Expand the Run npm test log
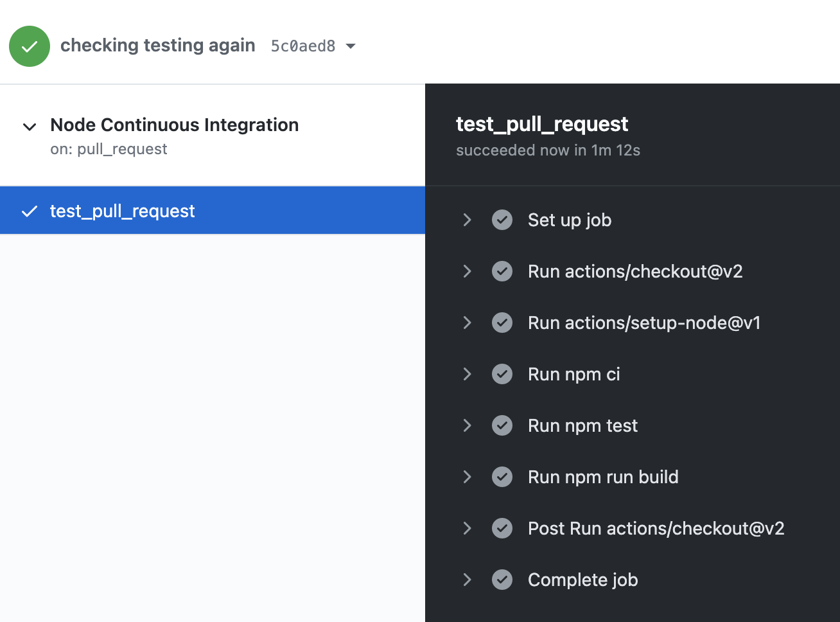 (468, 425)
